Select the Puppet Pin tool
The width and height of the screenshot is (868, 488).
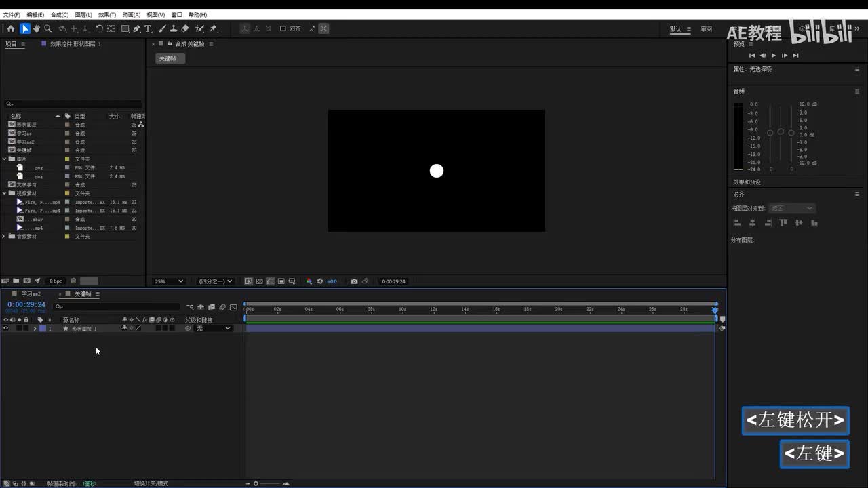(213, 28)
